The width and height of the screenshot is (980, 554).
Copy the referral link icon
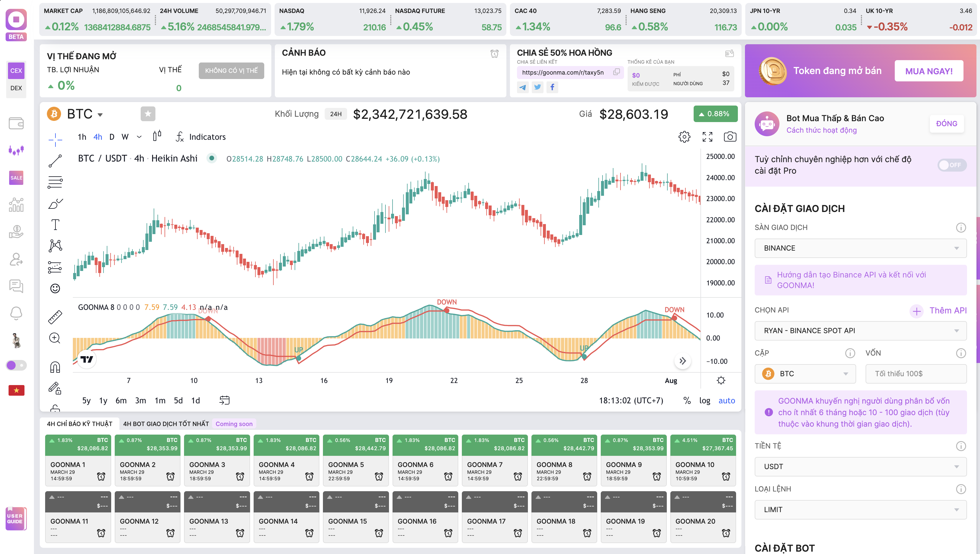coord(616,72)
